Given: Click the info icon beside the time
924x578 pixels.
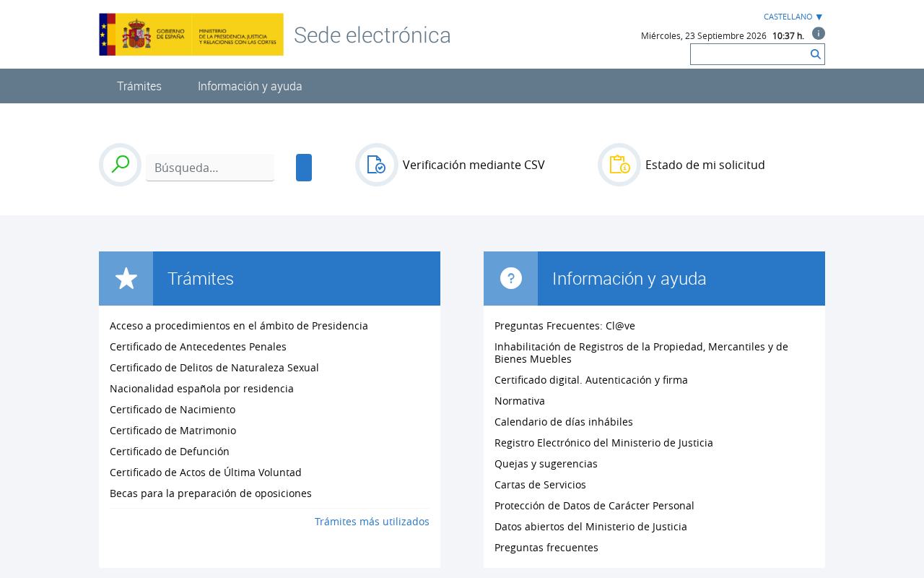Looking at the screenshot, I should [819, 33].
